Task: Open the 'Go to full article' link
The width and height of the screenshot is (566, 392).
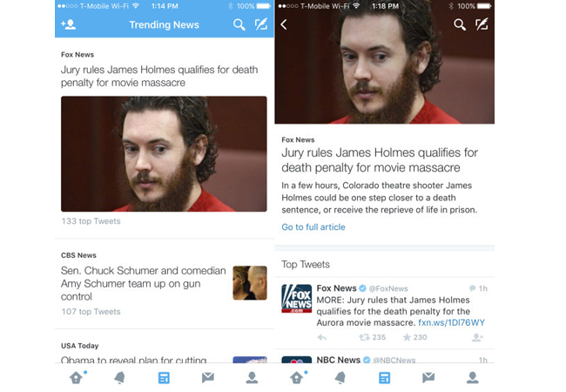Action: tap(313, 227)
